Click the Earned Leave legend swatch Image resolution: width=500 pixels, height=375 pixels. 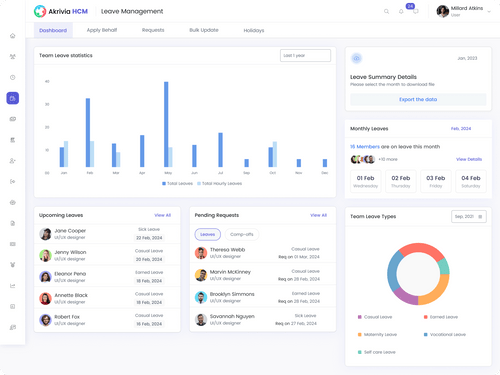coord(426,317)
